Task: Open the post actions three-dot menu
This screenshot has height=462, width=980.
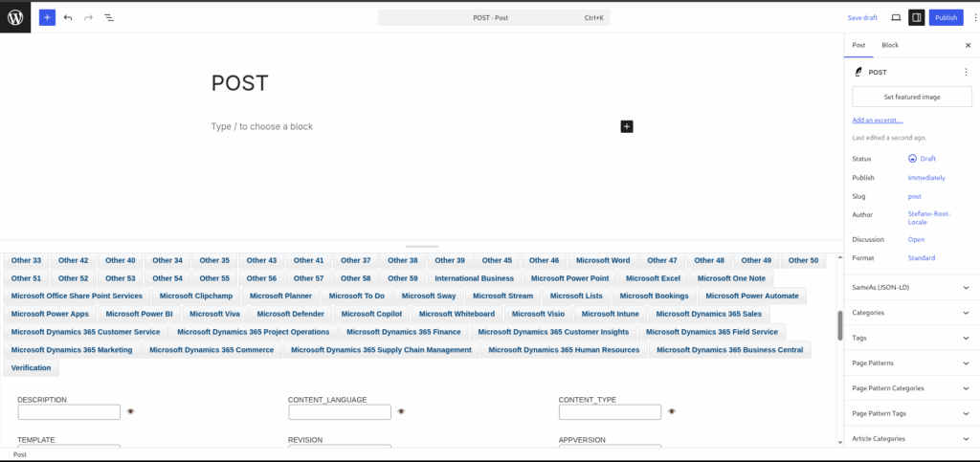Action: tap(966, 72)
